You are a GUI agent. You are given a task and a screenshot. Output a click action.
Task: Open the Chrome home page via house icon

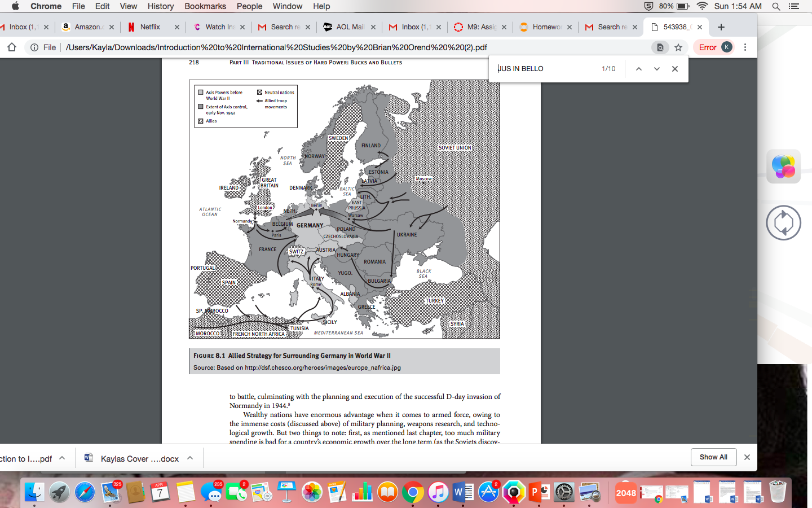[x=12, y=47]
